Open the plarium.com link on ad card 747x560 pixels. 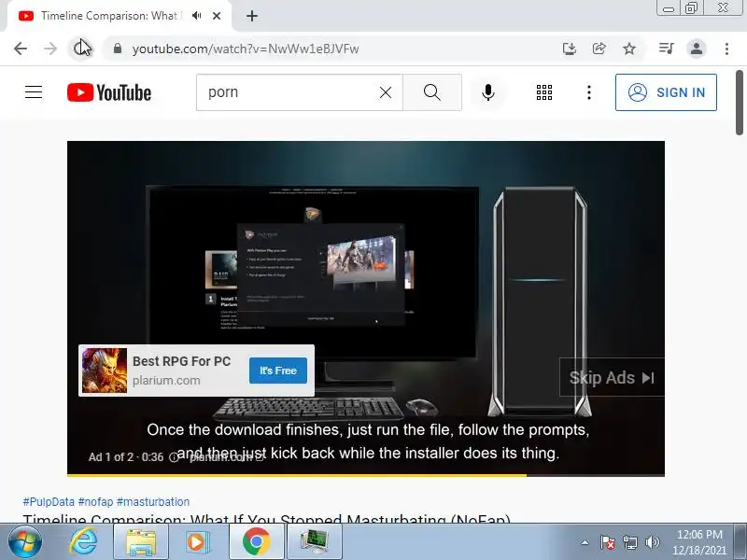[x=166, y=381]
